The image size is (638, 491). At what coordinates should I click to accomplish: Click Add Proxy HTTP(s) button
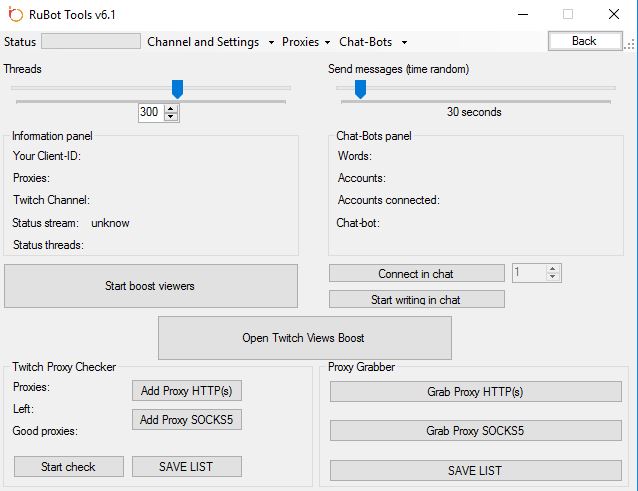pos(187,390)
